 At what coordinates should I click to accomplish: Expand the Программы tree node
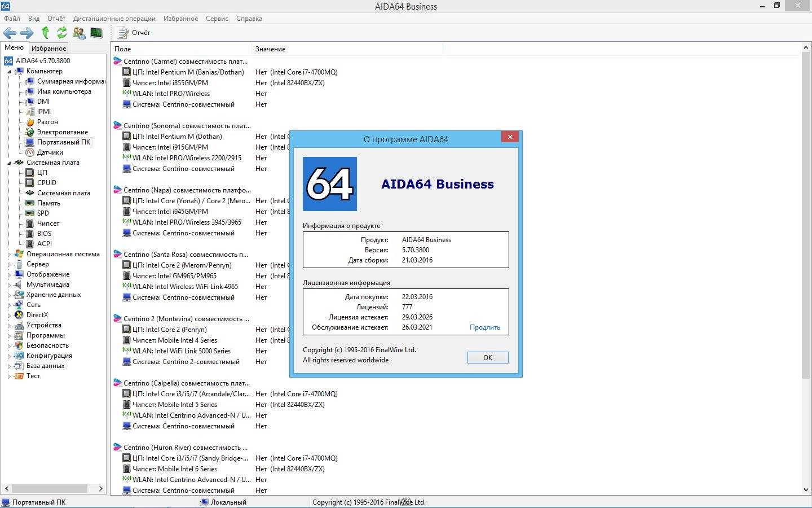[x=9, y=336]
